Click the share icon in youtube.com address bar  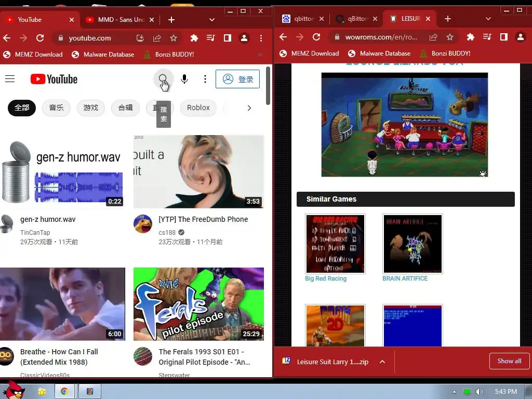[157, 38]
